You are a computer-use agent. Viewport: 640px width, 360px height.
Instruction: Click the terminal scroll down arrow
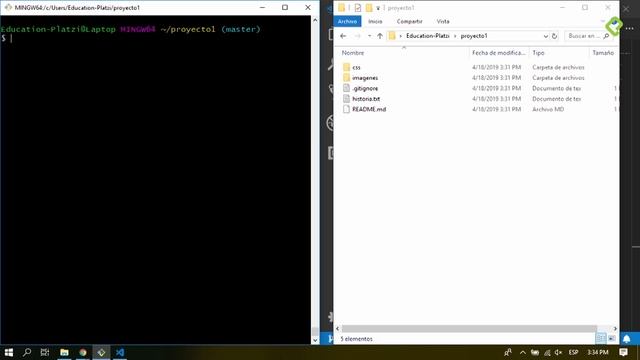(315, 340)
